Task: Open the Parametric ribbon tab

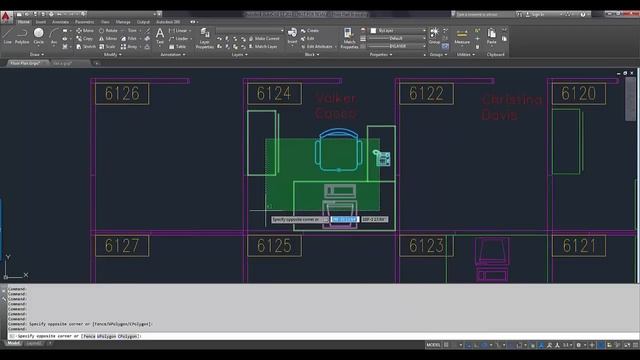Action: (84, 22)
